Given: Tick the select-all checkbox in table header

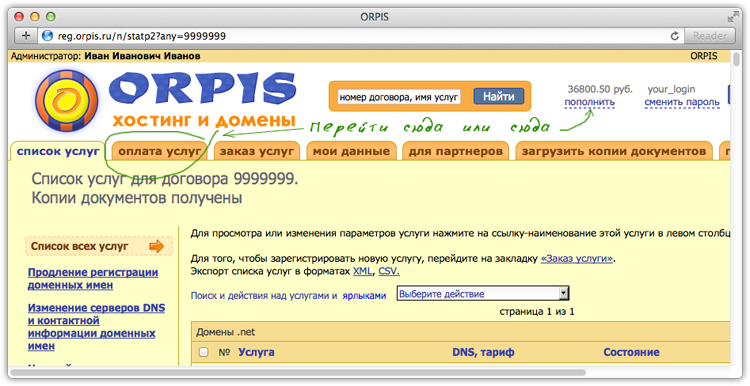Looking at the screenshot, I should (203, 352).
